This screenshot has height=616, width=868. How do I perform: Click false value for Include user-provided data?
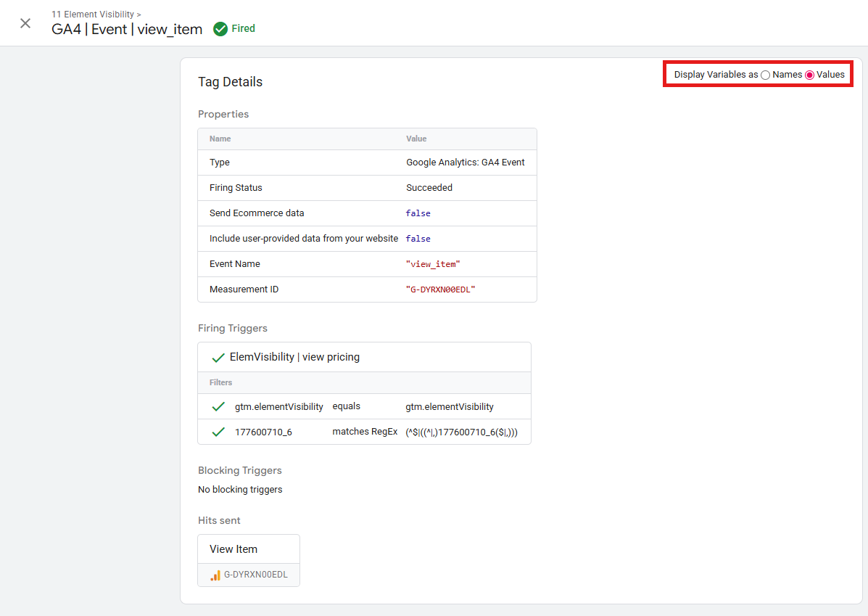[x=418, y=239]
